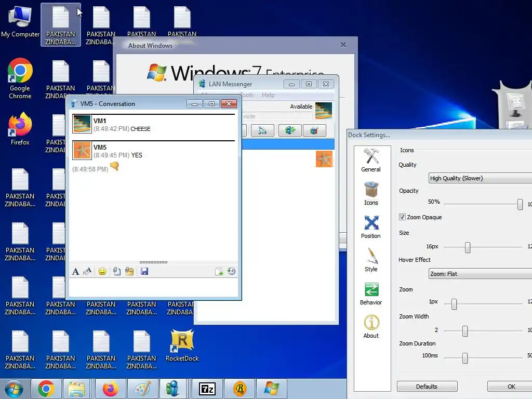The image size is (532, 399).
Task: Click the broadcast icon in LAN Messenger toolbar
Action: pyautogui.click(x=262, y=130)
